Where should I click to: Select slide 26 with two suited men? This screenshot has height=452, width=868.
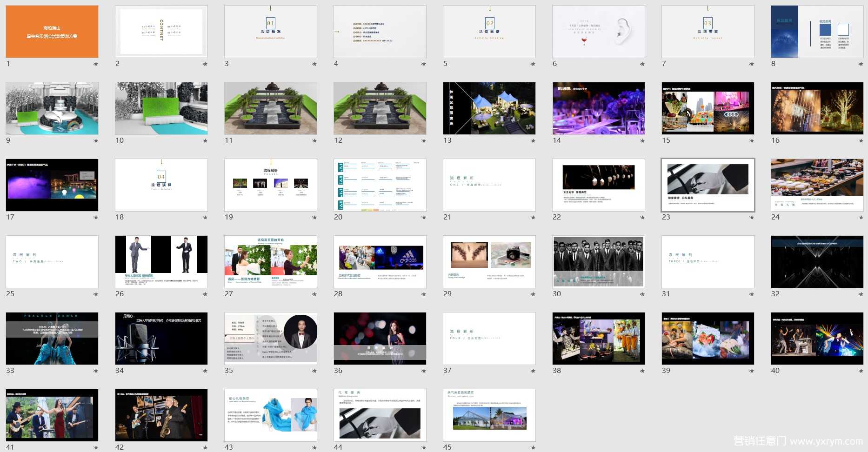(161, 262)
